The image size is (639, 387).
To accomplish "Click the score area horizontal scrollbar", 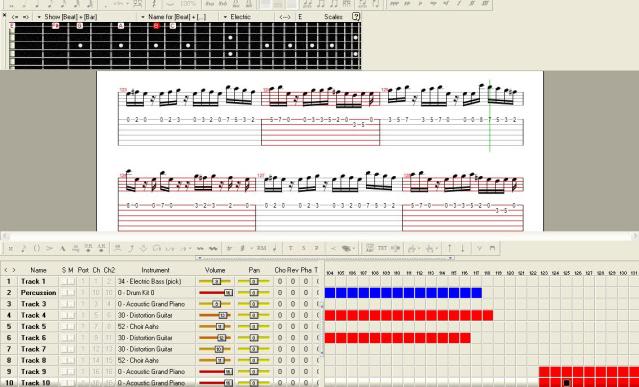I will click(x=320, y=236).
